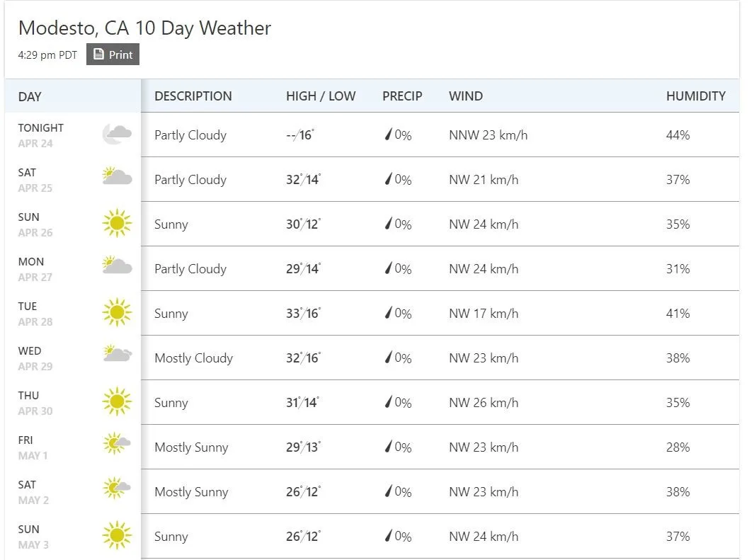Open the TONIGHT Apr 24 forecast row
The height and width of the screenshot is (560, 754).
click(372, 135)
